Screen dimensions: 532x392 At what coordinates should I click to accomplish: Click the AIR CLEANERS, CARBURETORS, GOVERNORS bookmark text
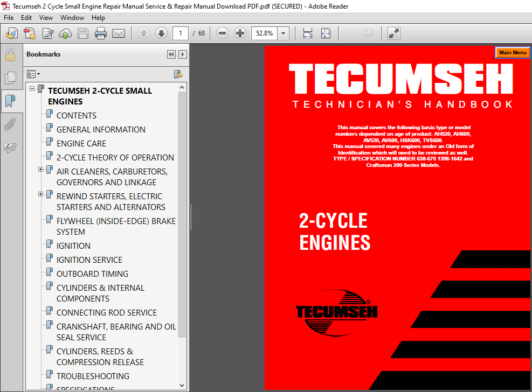(x=112, y=177)
